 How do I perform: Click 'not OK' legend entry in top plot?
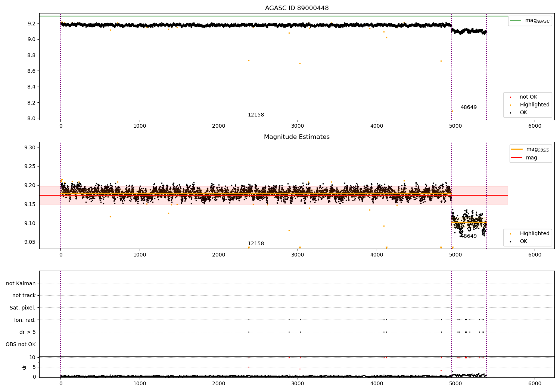pyautogui.click(x=528, y=97)
